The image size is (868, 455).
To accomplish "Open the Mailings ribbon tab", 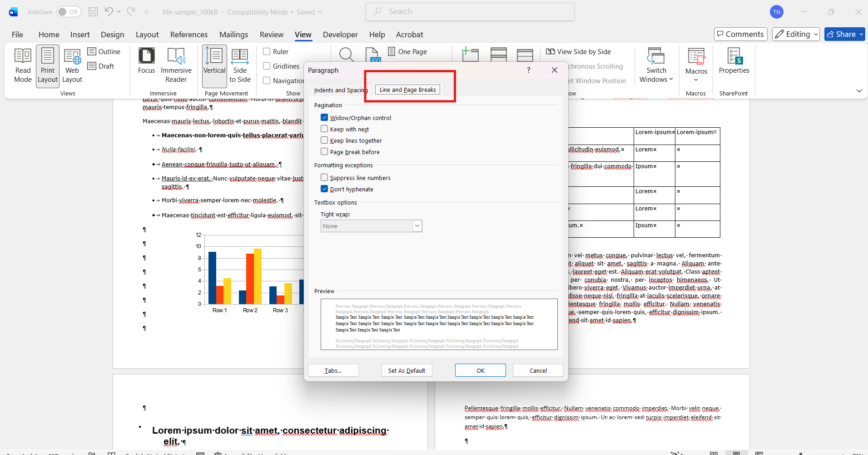I will (234, 35).
